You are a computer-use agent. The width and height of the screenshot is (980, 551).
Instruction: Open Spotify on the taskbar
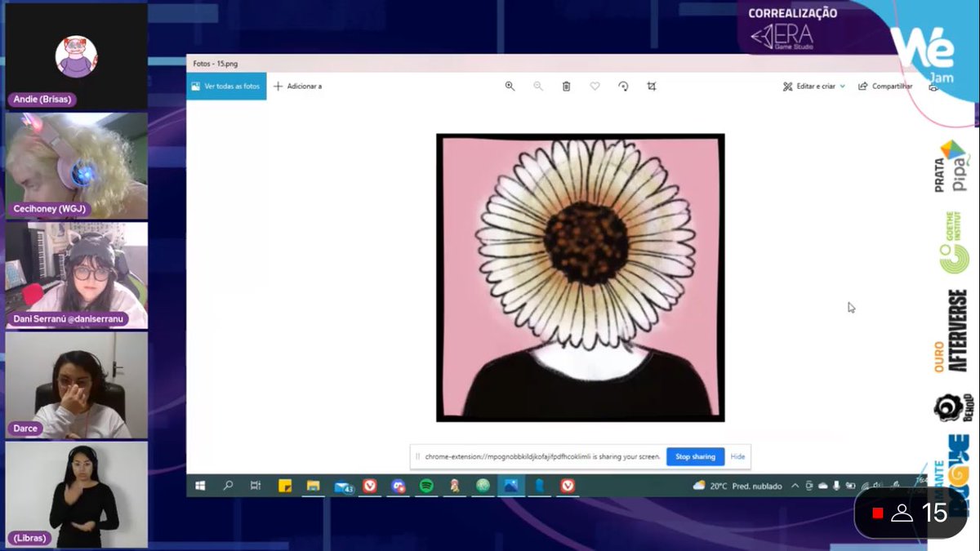click(426, 486)
